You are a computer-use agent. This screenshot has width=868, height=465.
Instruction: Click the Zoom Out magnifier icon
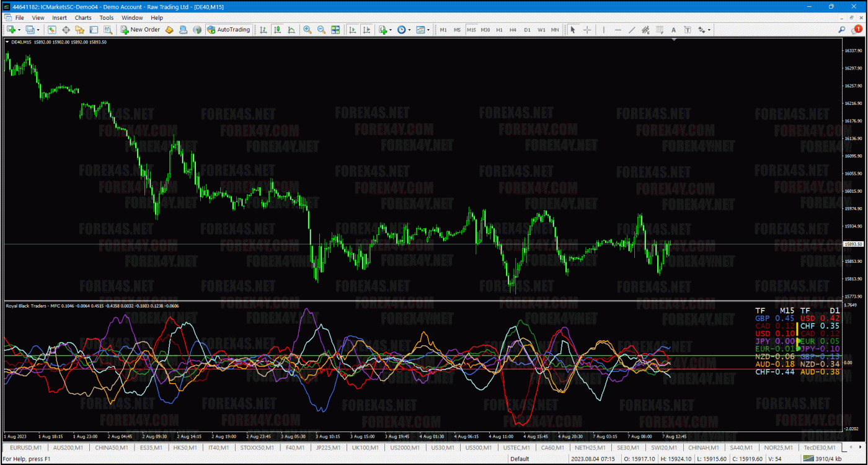(x=321, y=30)
